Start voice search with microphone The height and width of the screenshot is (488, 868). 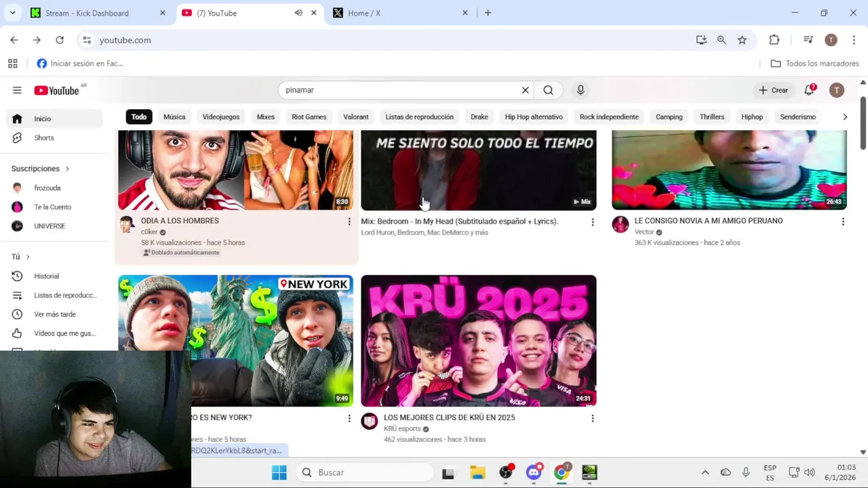coord(580,90)
